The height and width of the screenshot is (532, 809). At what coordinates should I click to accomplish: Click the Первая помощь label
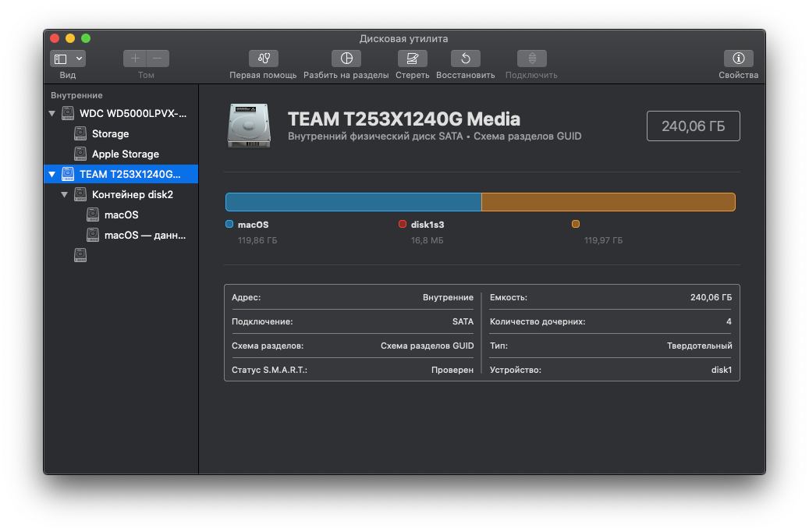[263, 75]
